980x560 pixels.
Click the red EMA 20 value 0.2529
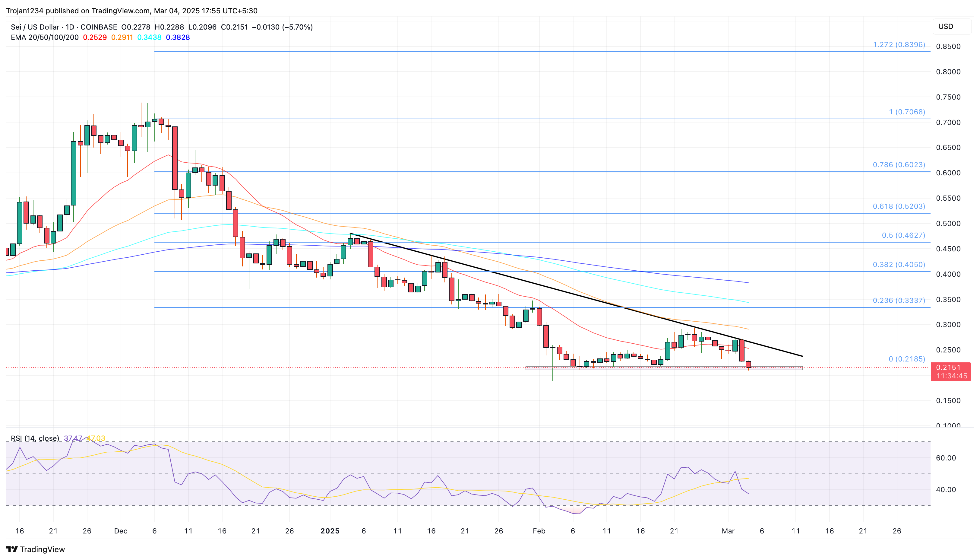click(95, 37)
